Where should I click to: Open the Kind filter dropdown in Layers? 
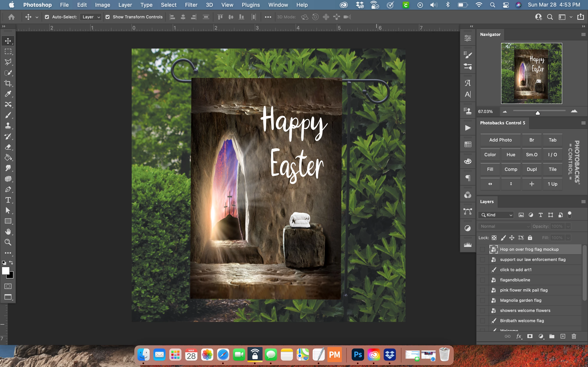click(496, 215)
